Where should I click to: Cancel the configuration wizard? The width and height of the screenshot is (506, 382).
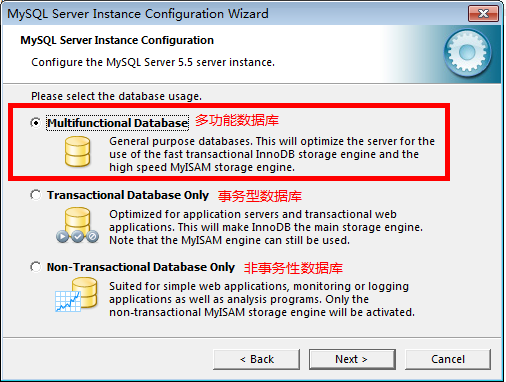(x=448, y=359)
